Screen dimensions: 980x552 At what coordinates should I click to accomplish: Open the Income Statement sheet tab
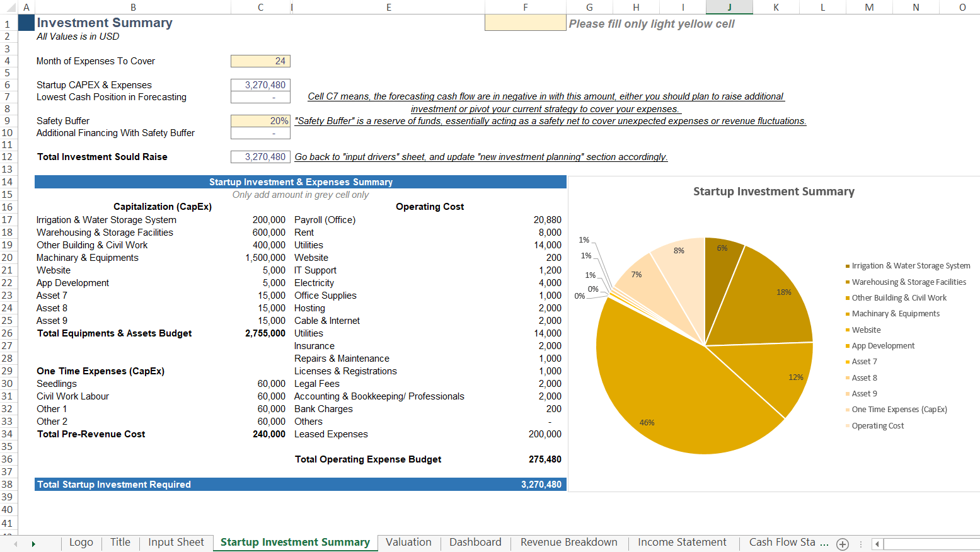pyautogui.click(x=682, y=543)
